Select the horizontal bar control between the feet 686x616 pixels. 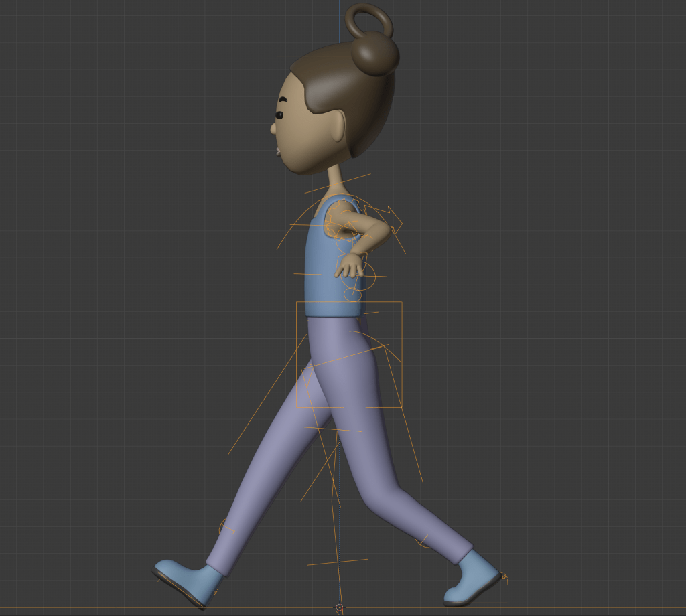point(338,562)
